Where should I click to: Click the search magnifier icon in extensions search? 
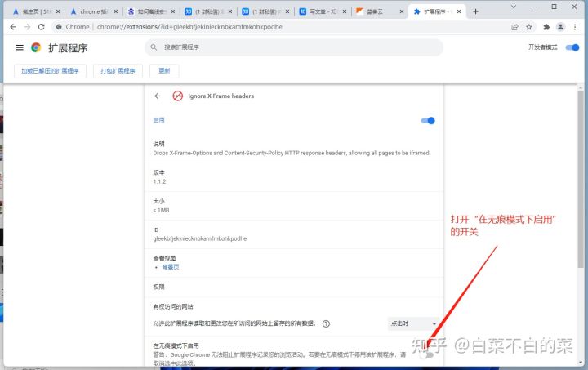(154, 47)
